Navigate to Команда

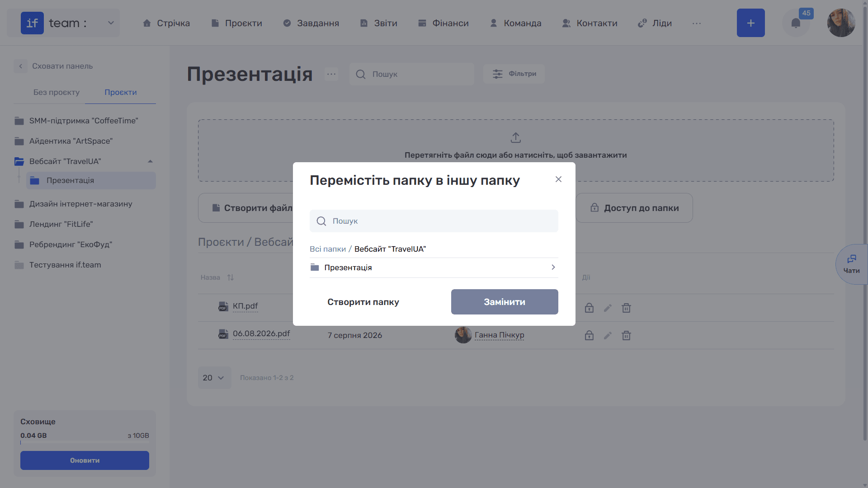point(515,23)
